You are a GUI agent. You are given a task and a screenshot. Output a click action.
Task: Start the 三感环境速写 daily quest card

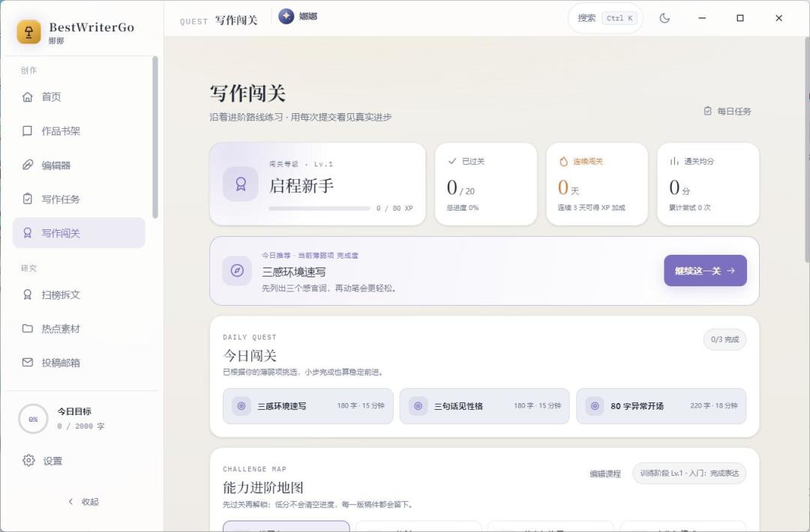tap(308, 406)
